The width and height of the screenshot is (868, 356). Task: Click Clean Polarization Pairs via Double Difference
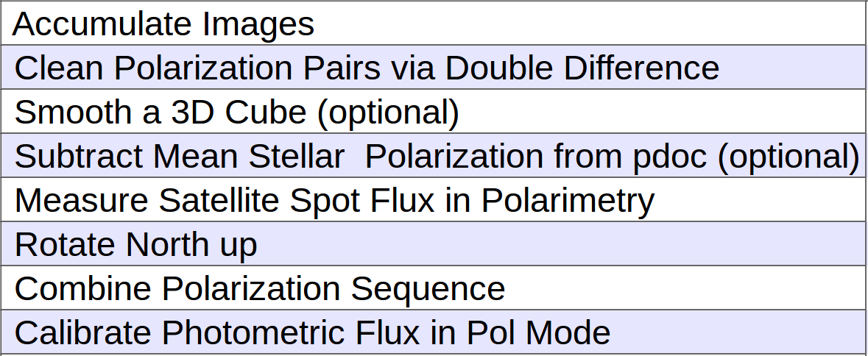tap(367, 68)
